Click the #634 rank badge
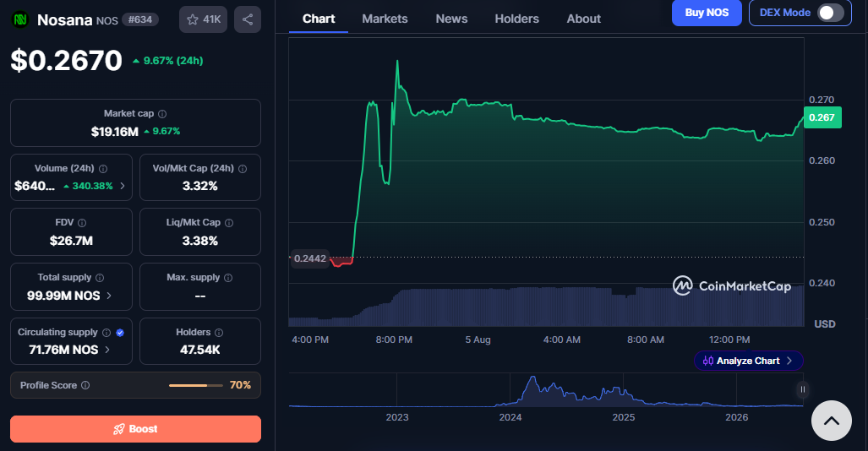 coord(140,20)
